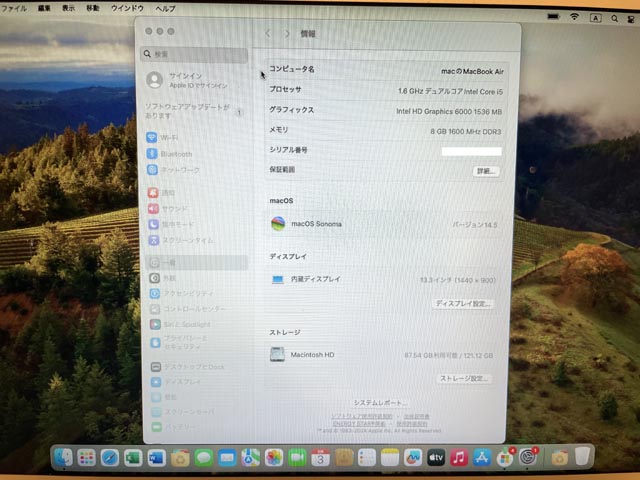
Task: Open デスクトップと Dock settings in sidebar
Action: [x=192, y=367]
